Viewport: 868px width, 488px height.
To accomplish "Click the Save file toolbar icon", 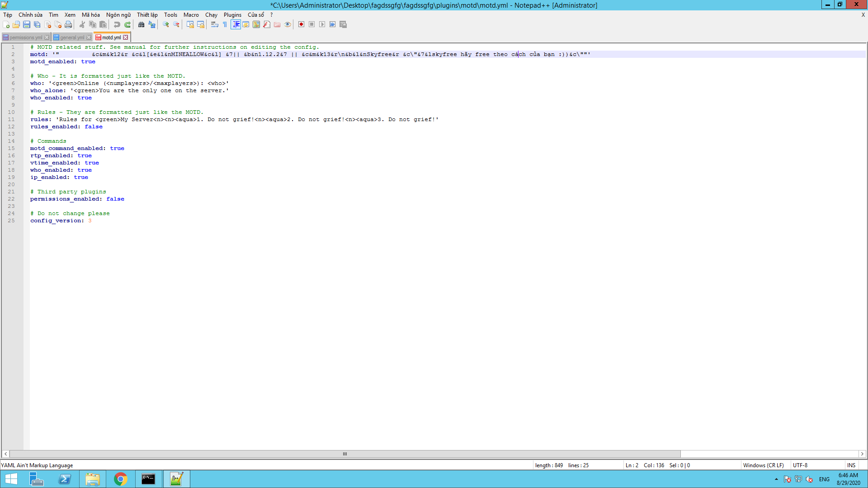I will point(27,24).
